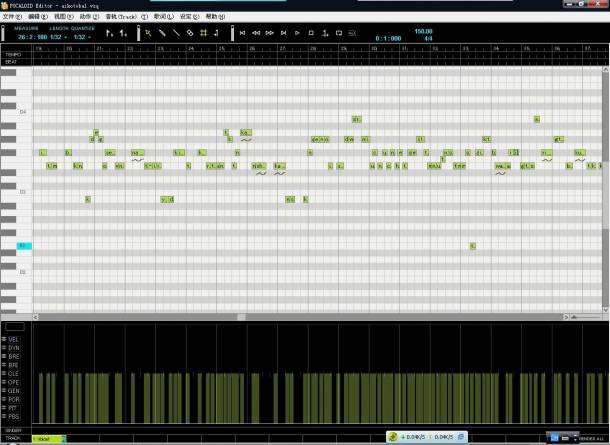
Task: Click the vertical scrollbar down arrow
Action: [x=605, y=310]
